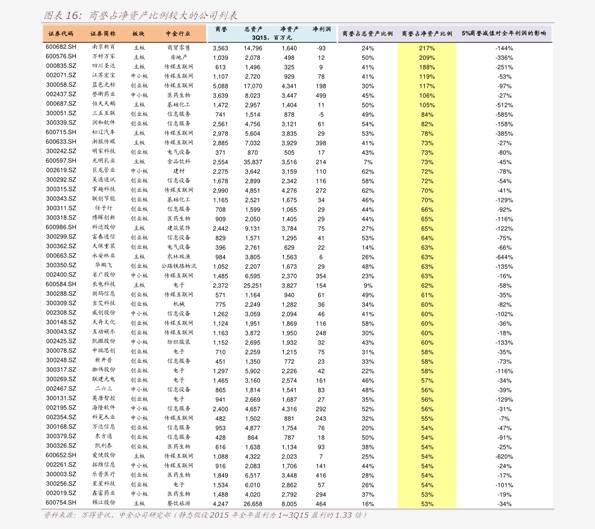This screenshot has height=529, width=595.
Task: Select the 商誉 column header
Action: (x=220, y=29)
